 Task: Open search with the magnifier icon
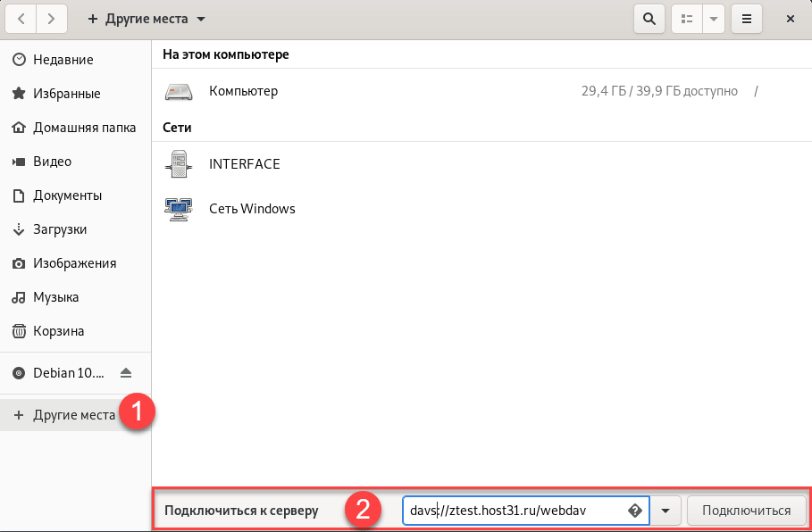point(649,19)
